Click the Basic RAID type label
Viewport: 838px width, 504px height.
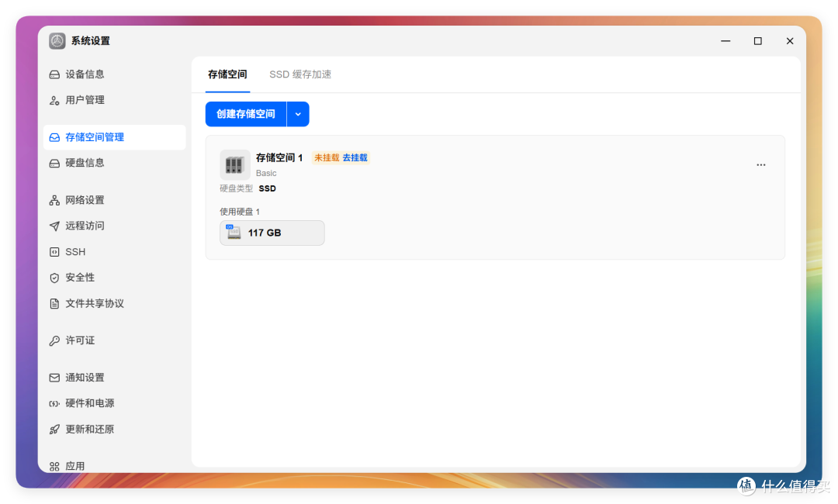pyautogui.click(x=266, y=173)
